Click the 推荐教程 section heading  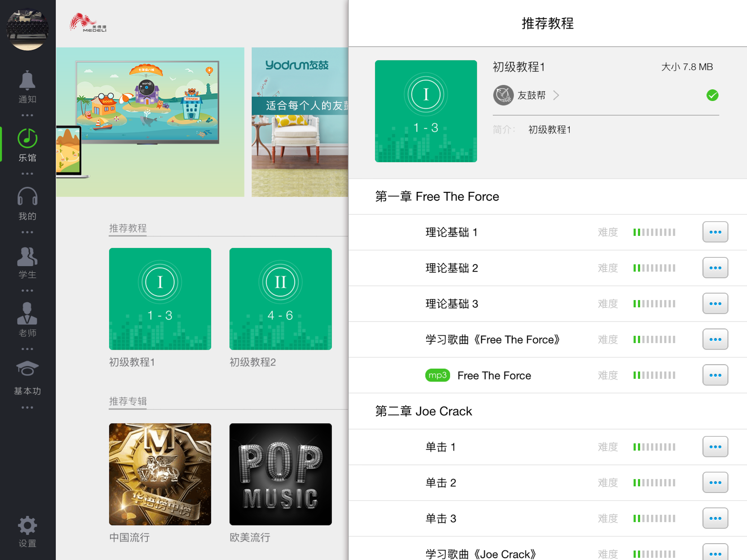pos(128,228)
